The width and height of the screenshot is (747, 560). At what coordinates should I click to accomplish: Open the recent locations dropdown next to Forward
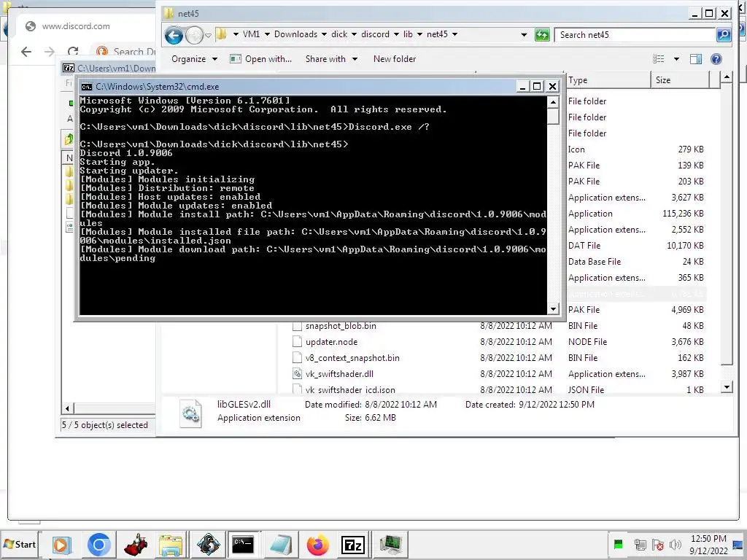tap(208, 35)
